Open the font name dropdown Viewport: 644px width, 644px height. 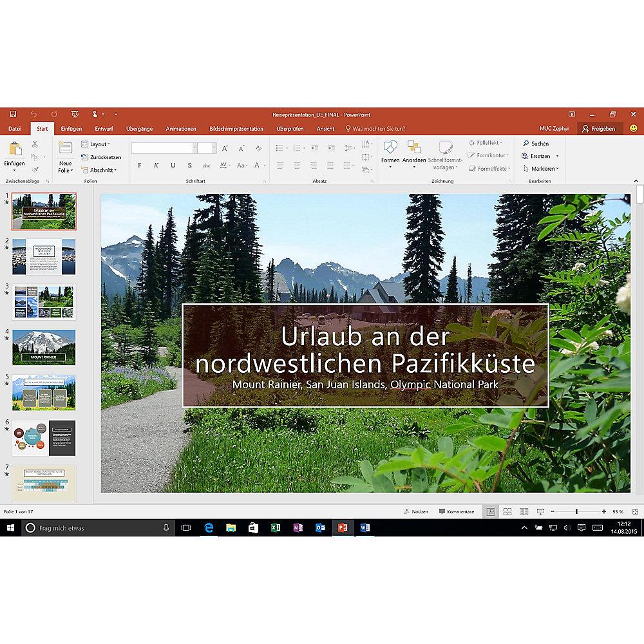click(194, 148)
